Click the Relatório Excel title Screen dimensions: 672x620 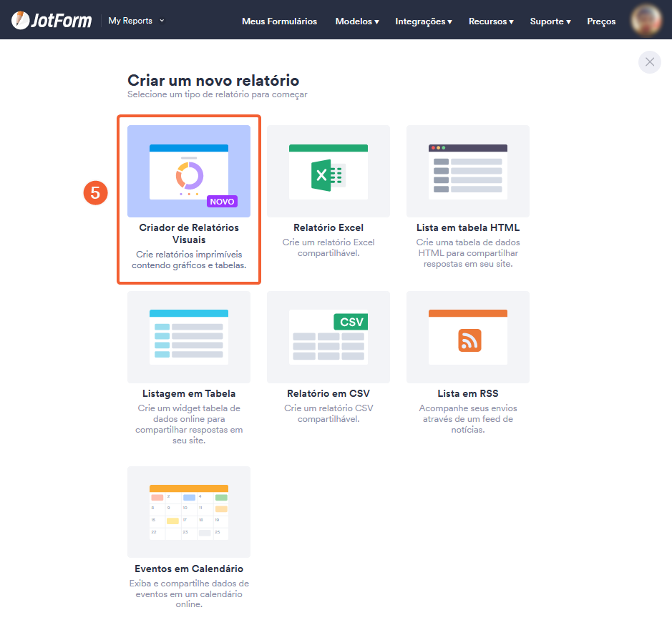pyautogui.click(x=328, y=227)
